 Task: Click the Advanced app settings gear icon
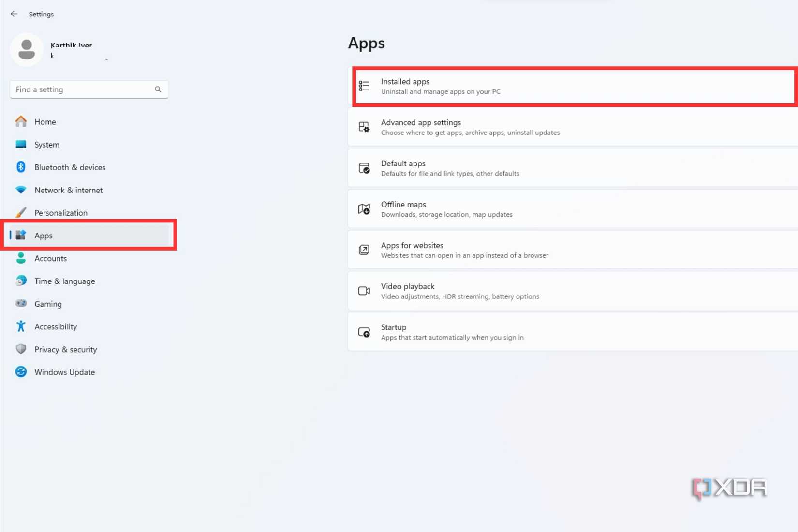pos(364,127)
